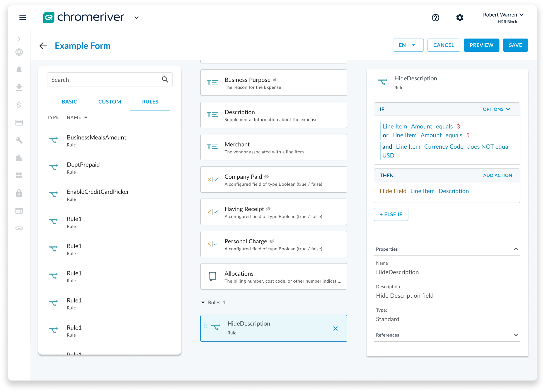Viewport: 545px width, 392px height.
Task: Open the globe icon in sidebar
Action: point(19,52)
